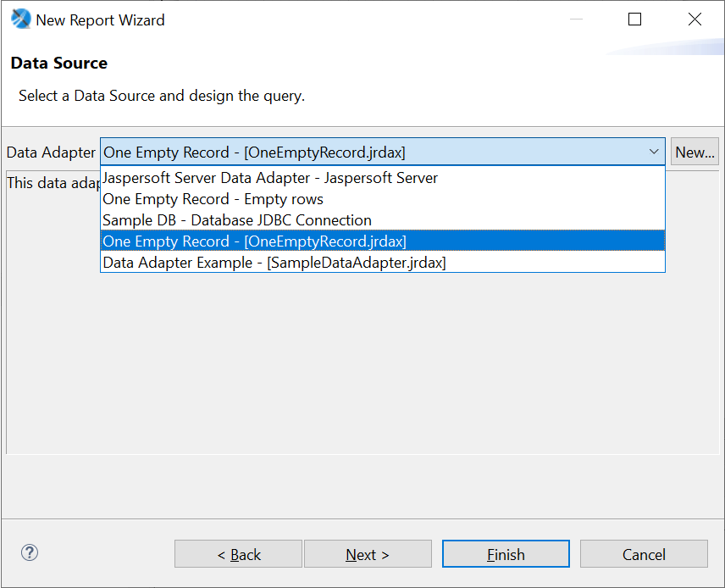Click the 'This data adap' description text
The height and width of the screenshot is (588, 725).
(53, 183)
